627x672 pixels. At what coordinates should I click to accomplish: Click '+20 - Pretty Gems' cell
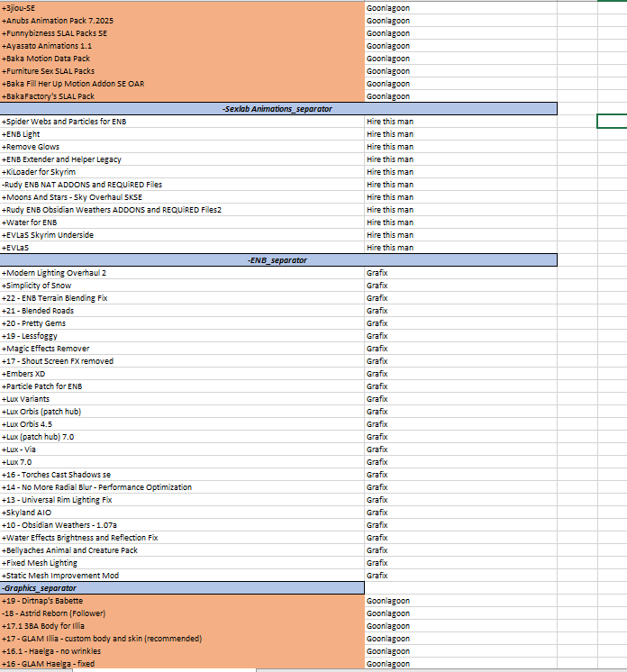click(x=182, y=323)
